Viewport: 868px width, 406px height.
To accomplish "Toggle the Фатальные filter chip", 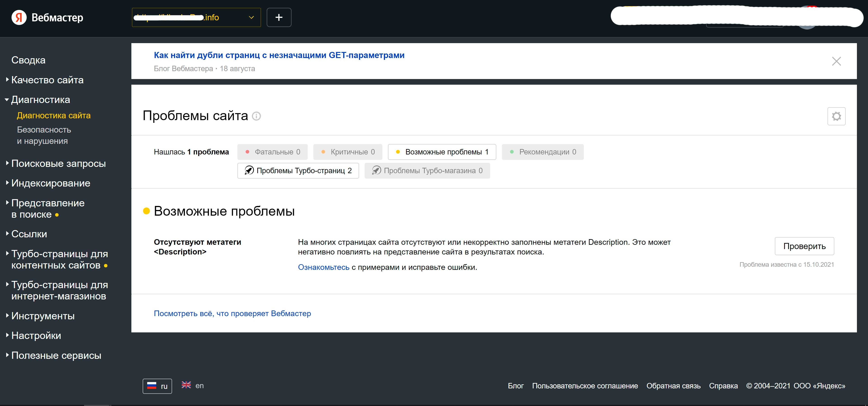I will 272,152.
